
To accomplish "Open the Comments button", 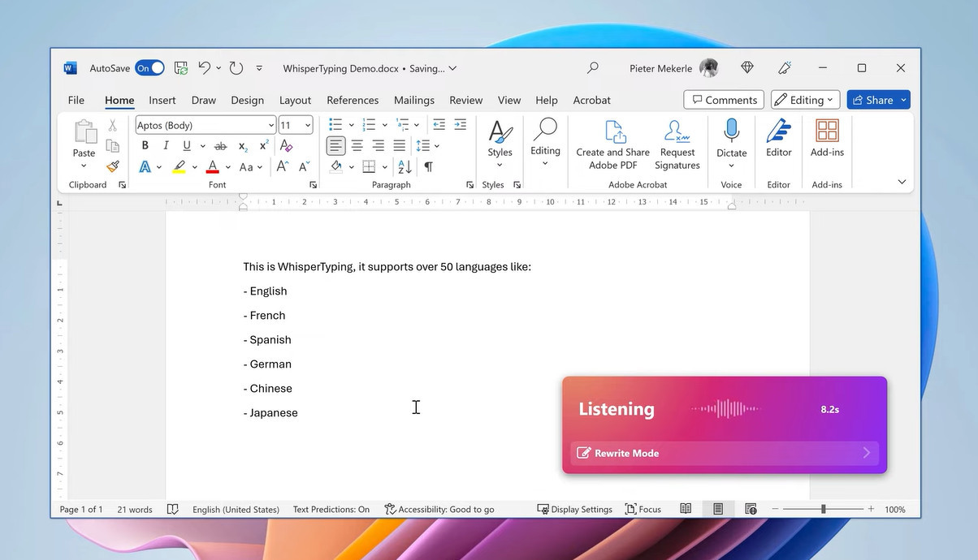I will 723,100.
